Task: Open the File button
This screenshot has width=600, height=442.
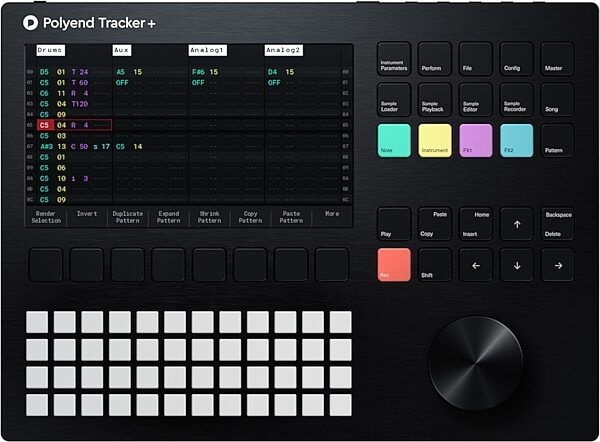Action: click(476, 59)
